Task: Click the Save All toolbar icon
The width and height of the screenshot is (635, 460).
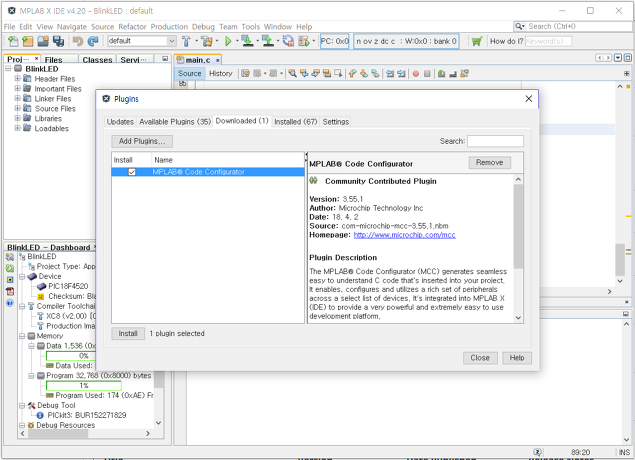Action: tap(58, 41)
